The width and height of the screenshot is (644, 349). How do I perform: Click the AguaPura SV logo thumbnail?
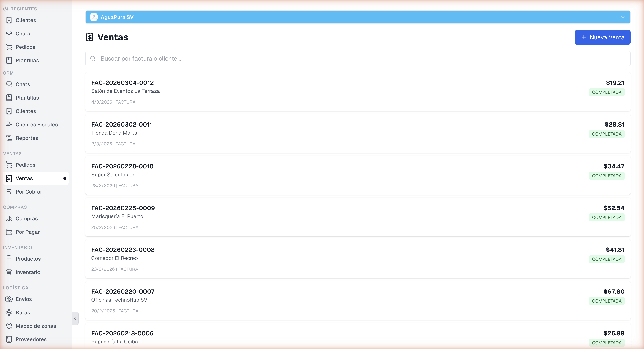click(94, 17)
